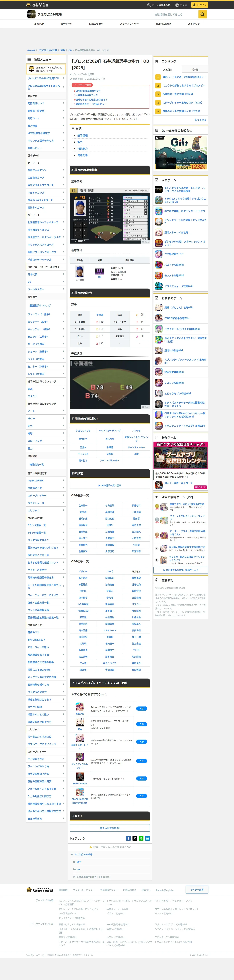Screen dimensions: 234x980
Task: Expand the 阪神タイガース sidebar row
Action: pyautogui.click(x=46, y=207)
